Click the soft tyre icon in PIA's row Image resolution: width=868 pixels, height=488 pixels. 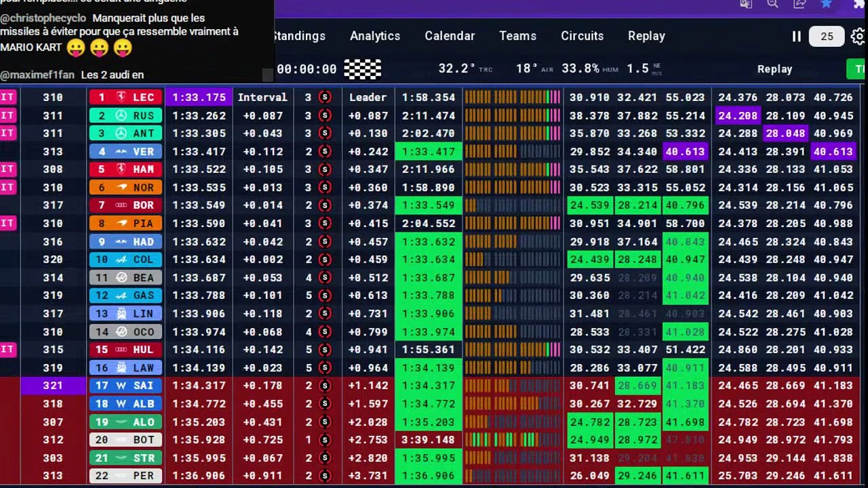coord(325,223)
